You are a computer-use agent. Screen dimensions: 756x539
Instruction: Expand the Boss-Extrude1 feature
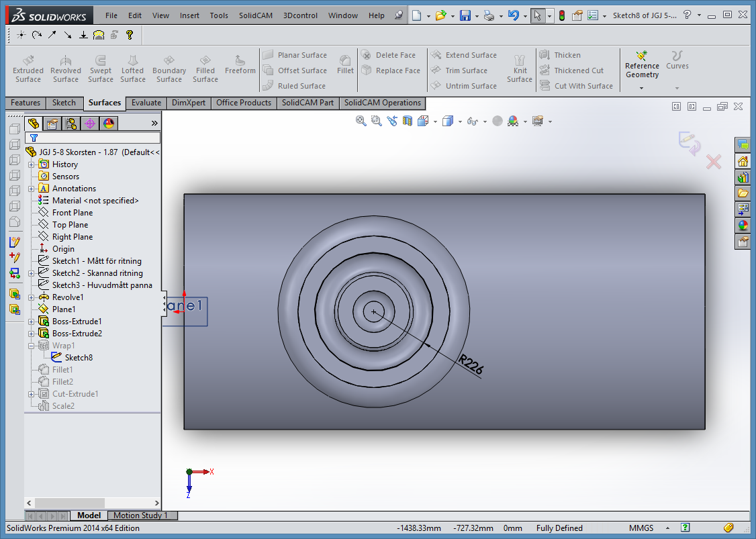32,322
